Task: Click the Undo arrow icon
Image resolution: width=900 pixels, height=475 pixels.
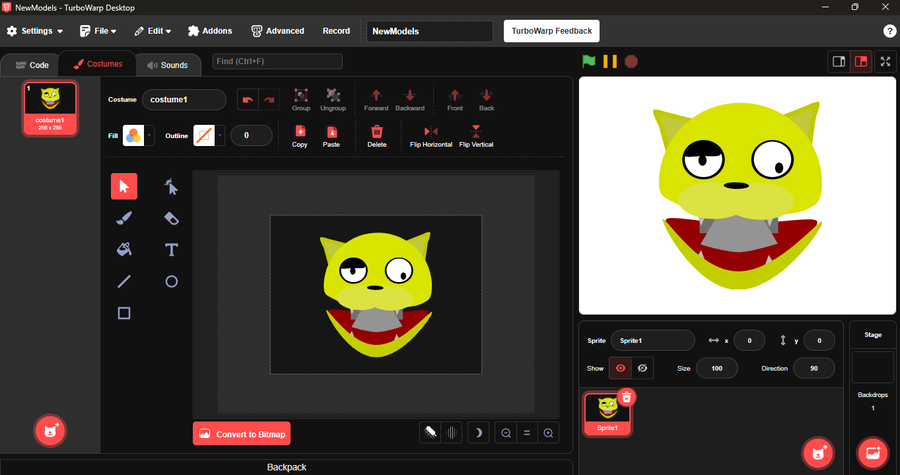Action: (x=248, y=99)
